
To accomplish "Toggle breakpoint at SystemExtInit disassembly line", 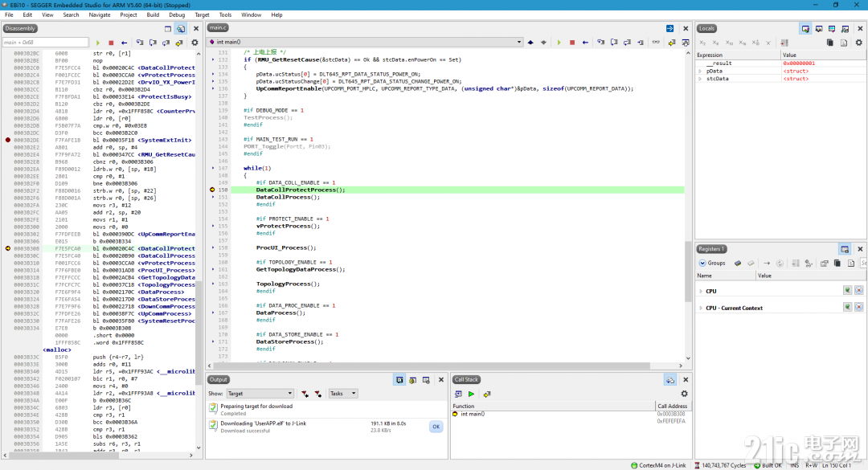I will pos(8,140).
